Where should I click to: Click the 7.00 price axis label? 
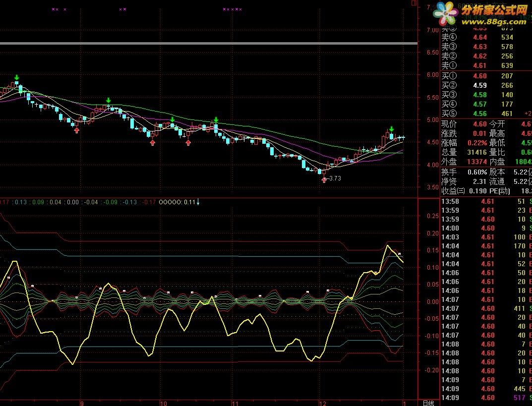tap(433, 30)
